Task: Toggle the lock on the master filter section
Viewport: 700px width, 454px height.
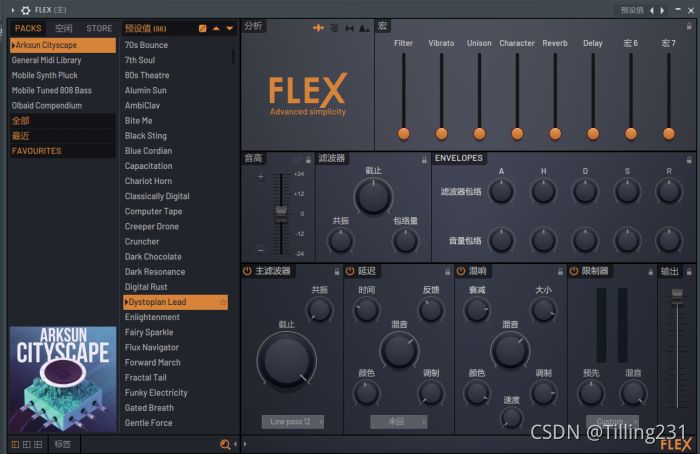Action: 337,271
